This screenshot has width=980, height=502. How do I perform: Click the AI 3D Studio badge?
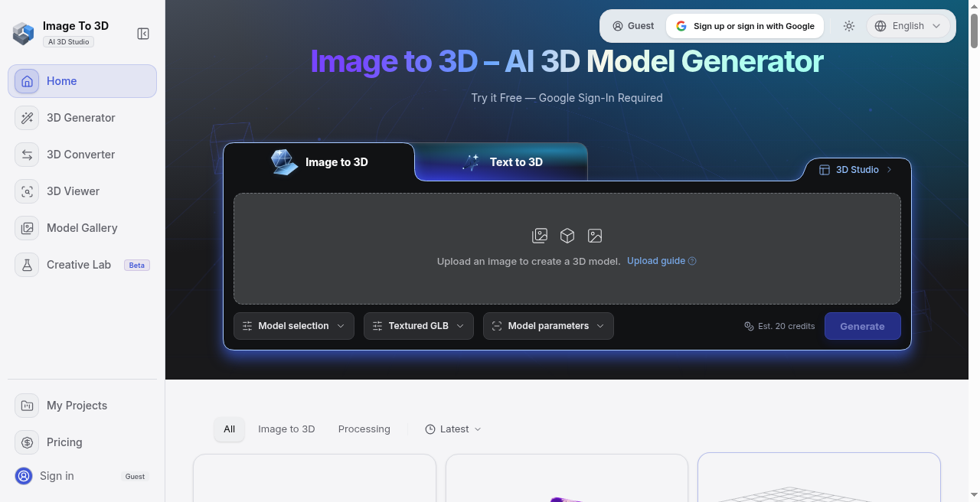point(68,42)
